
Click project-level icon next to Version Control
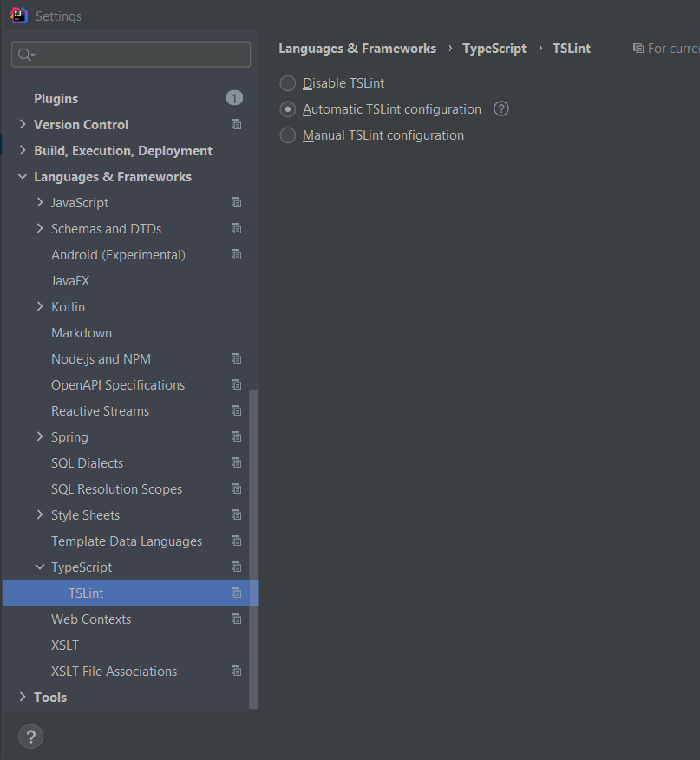tap(236, 125)
